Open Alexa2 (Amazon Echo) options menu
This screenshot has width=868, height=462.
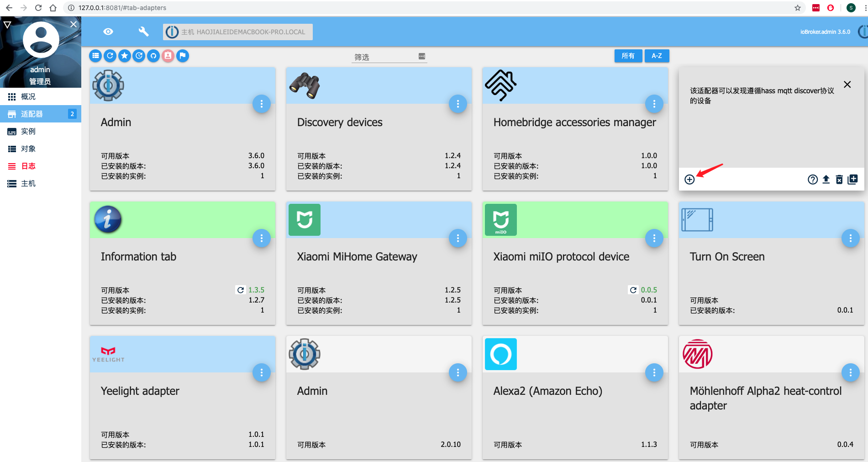[x=654, y=373]
